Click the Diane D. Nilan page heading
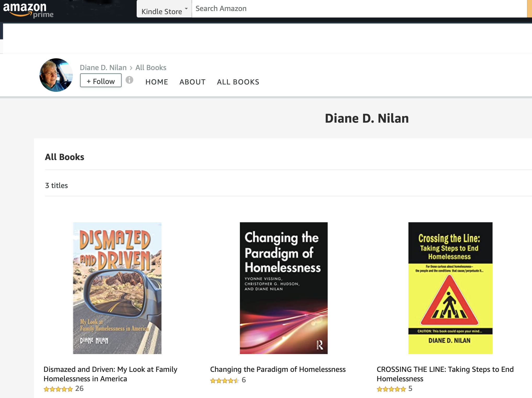The height and width of the screenshot is (398, 532). pos(367,118)
